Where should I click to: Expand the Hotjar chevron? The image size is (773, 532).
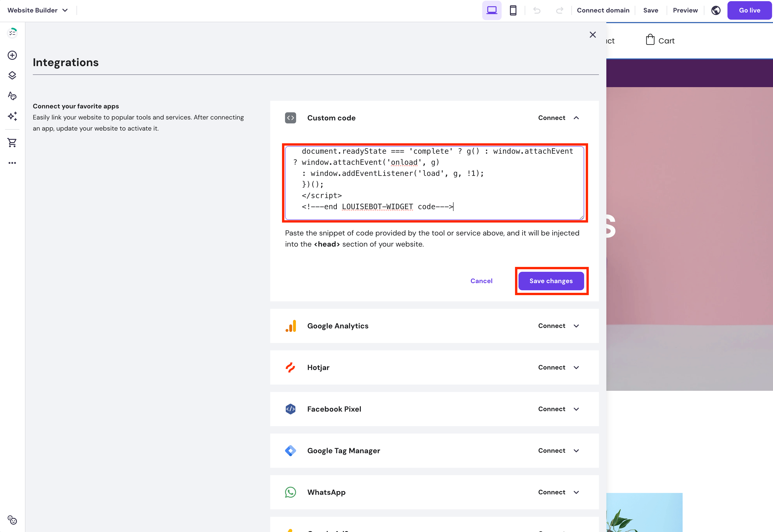pyautogui.click(x=576, y=368)
